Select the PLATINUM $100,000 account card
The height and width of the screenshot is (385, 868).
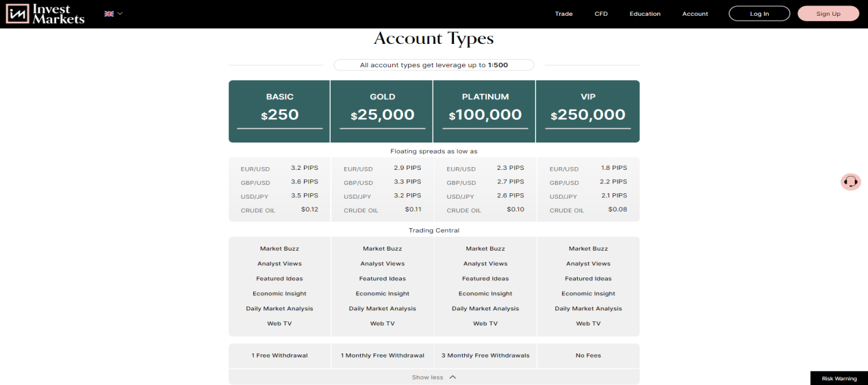point(485,111)
